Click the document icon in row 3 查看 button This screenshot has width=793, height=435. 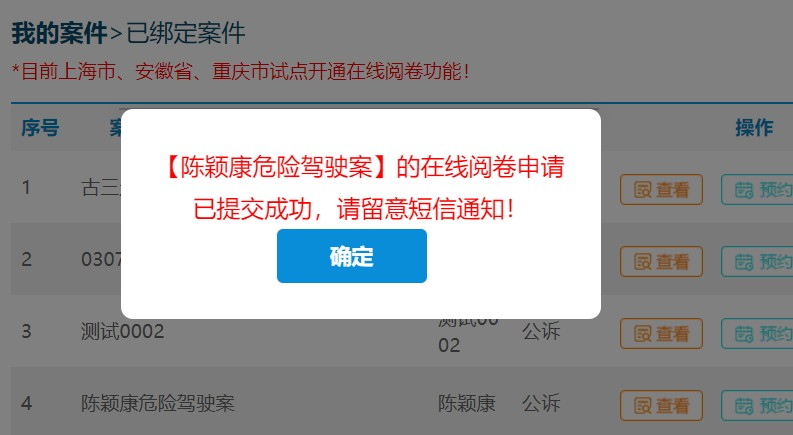point(643,334)
